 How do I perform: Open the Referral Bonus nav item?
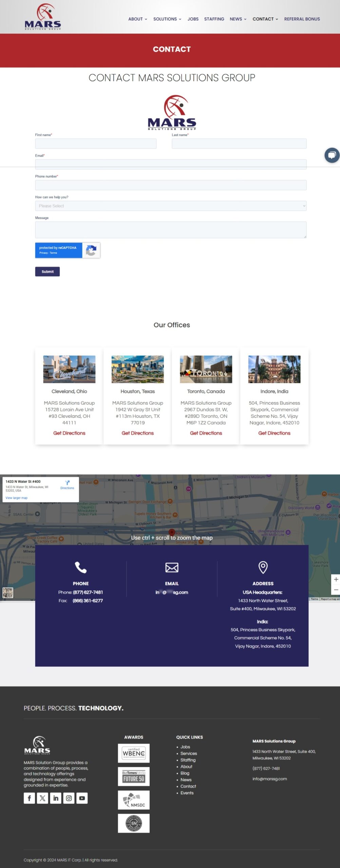pyautogui.click(x=302, y=19)
